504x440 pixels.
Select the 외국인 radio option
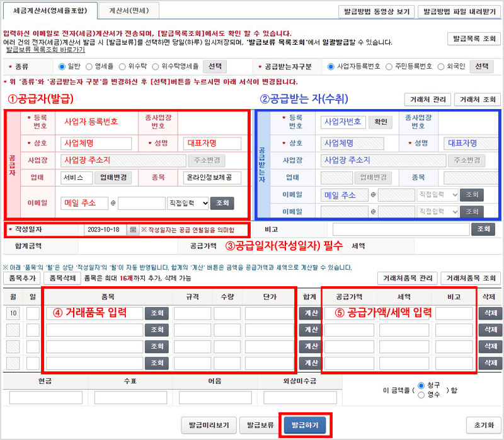click(x=441, y=67)
